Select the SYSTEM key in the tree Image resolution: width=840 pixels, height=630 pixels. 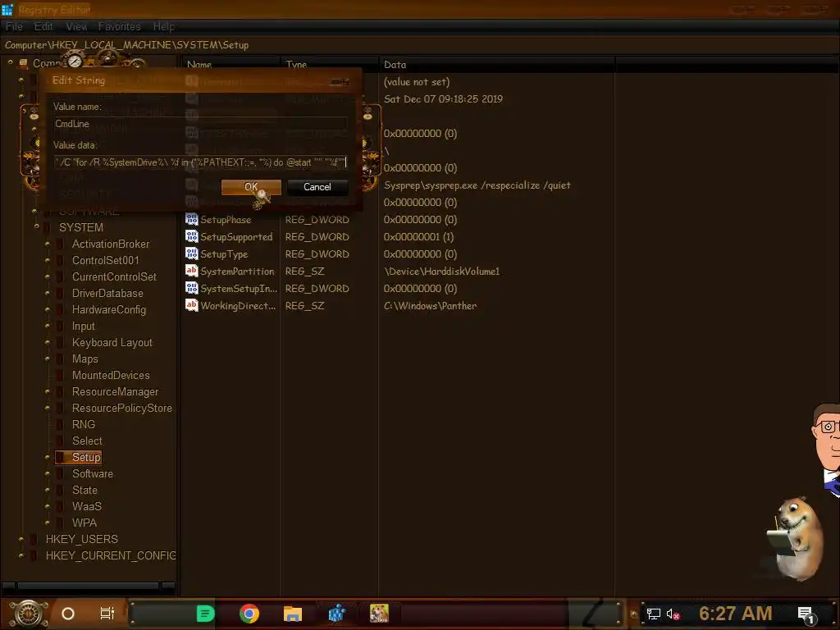tap(81, 228)
